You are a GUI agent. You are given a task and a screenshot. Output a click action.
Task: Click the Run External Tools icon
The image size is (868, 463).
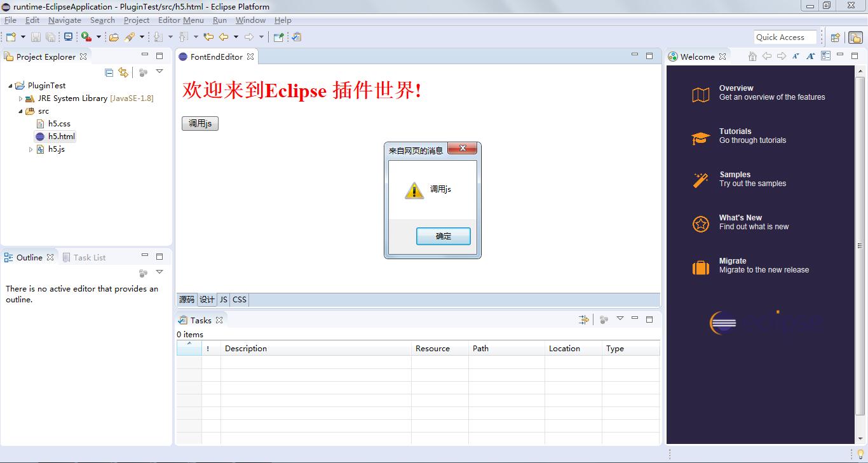click(86, 37)
